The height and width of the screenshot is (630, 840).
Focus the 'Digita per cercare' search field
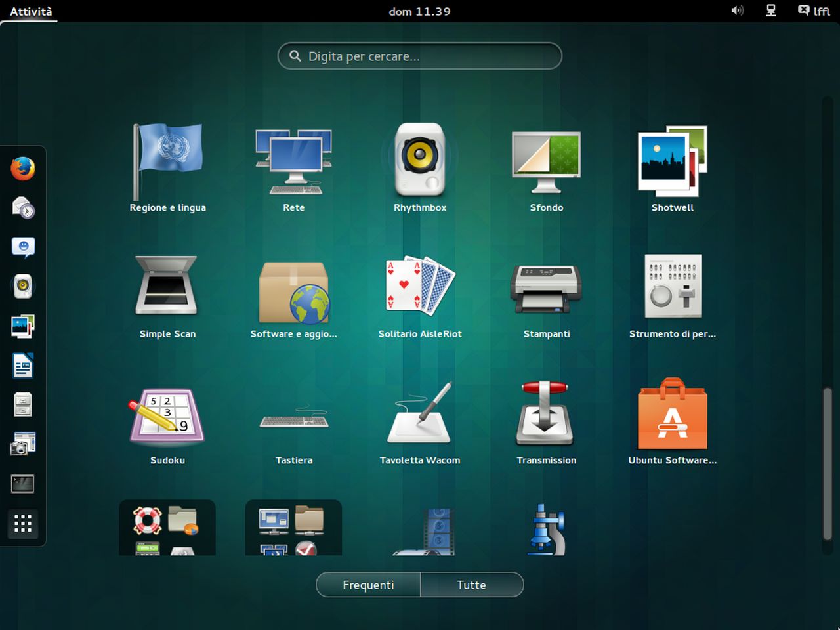(x=420, y=56)
